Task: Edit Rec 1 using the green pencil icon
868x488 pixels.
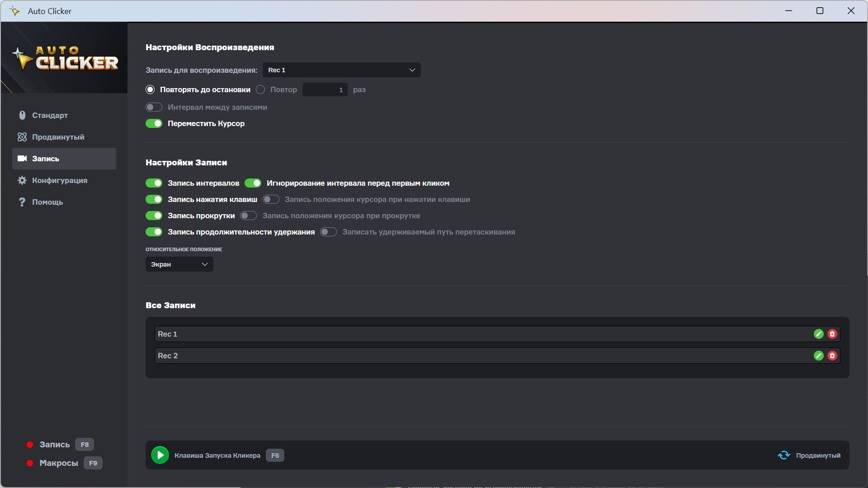Action: (819, 334)
